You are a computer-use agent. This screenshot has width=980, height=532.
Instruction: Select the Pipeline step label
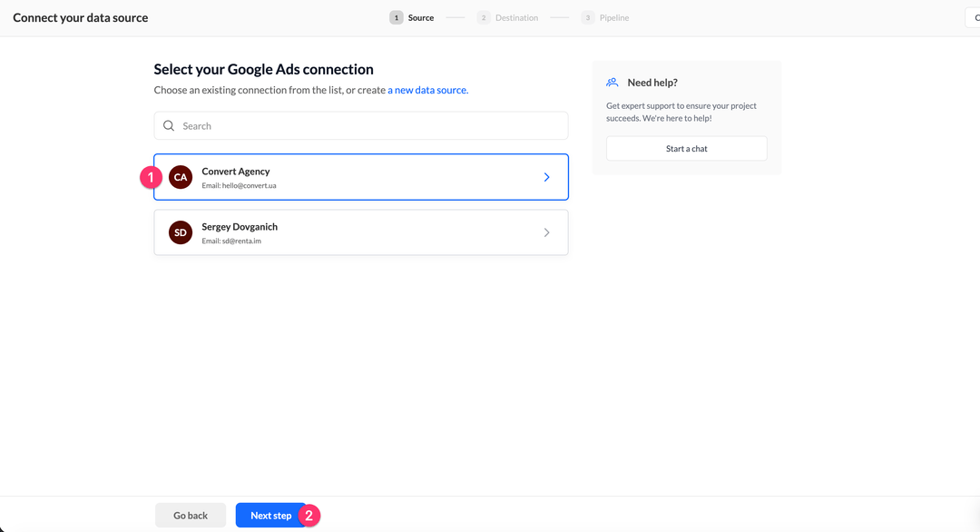(613, 17)
